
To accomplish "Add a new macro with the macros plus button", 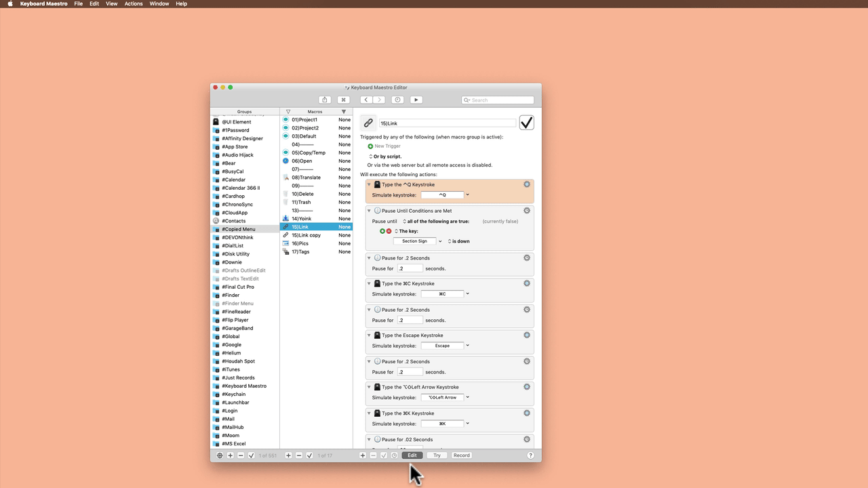I will tap(288, 455).
